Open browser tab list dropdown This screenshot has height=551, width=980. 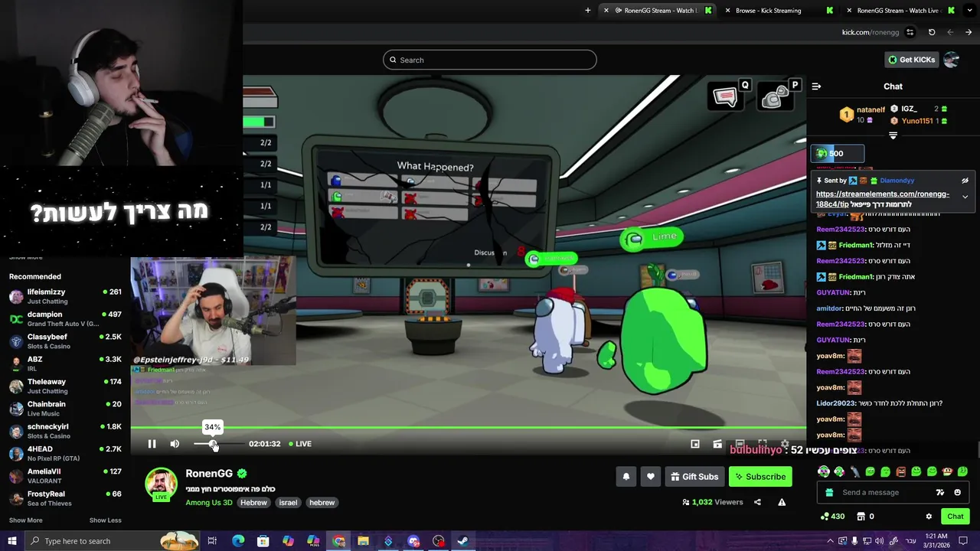969,11
